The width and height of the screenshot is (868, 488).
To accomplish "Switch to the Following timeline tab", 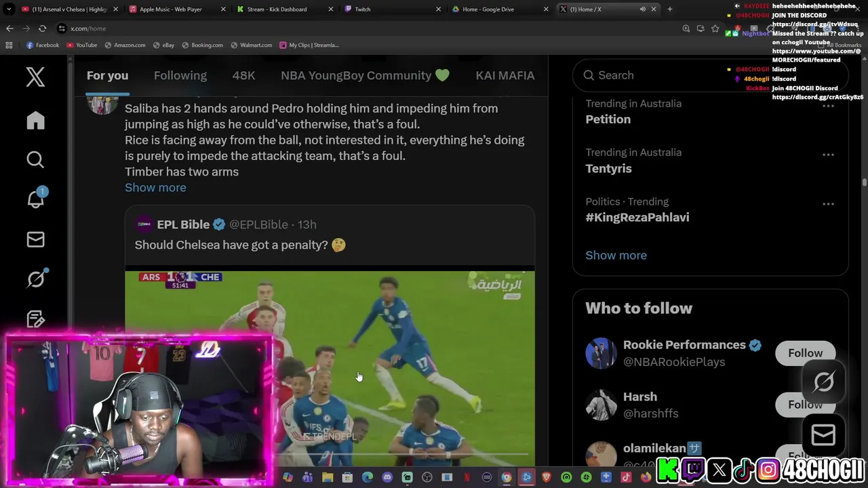I will (x=180, y=75).
